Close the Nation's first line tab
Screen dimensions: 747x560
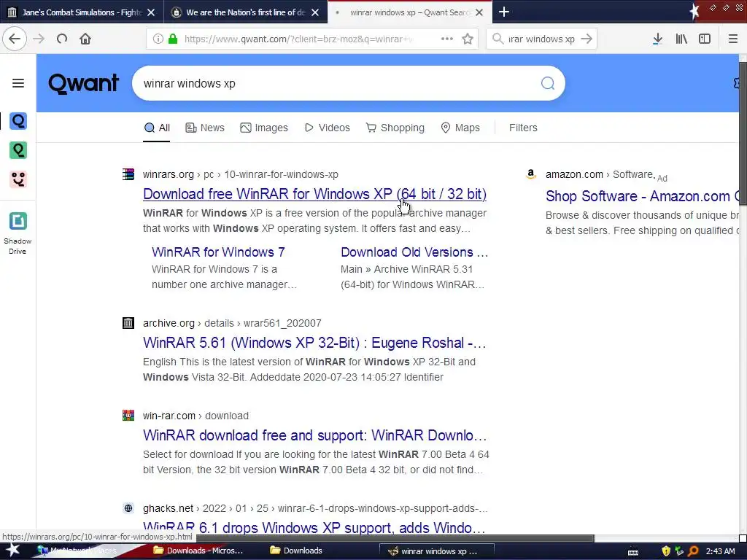[315, 12]
